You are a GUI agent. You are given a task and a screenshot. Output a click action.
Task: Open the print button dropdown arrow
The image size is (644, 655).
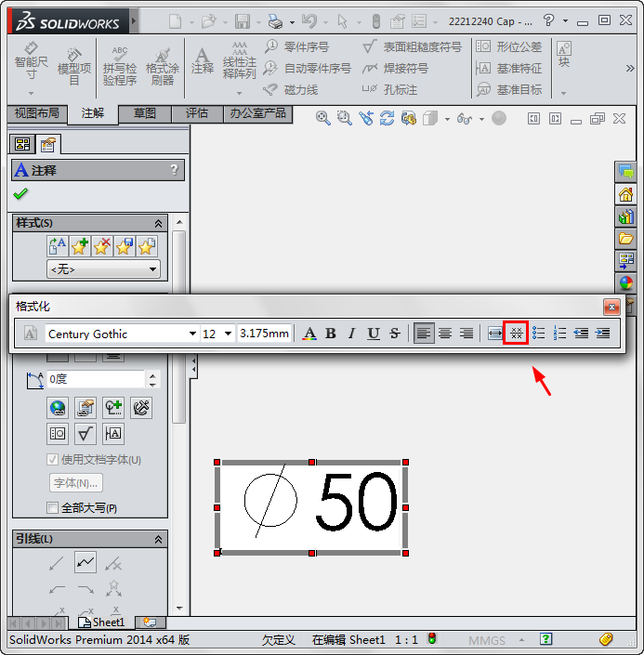(292, 21)
